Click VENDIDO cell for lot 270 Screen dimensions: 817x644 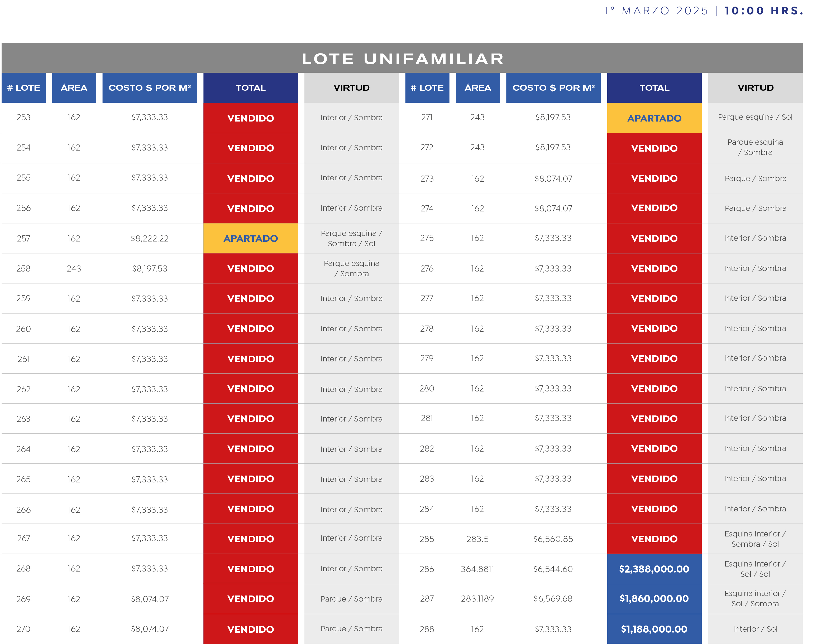coord(251,629)
